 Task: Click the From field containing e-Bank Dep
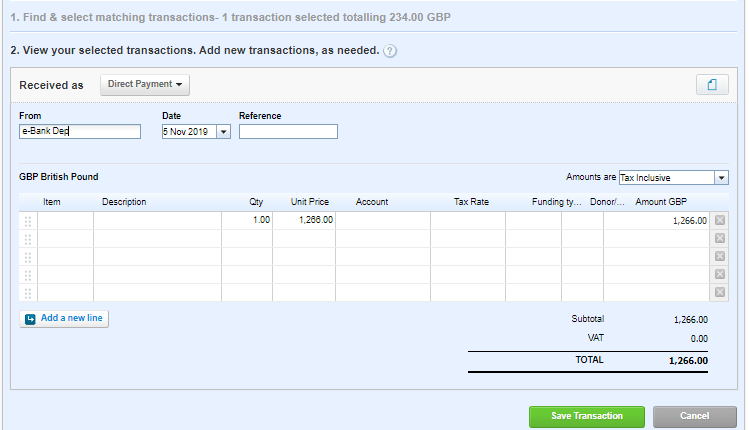80,131
